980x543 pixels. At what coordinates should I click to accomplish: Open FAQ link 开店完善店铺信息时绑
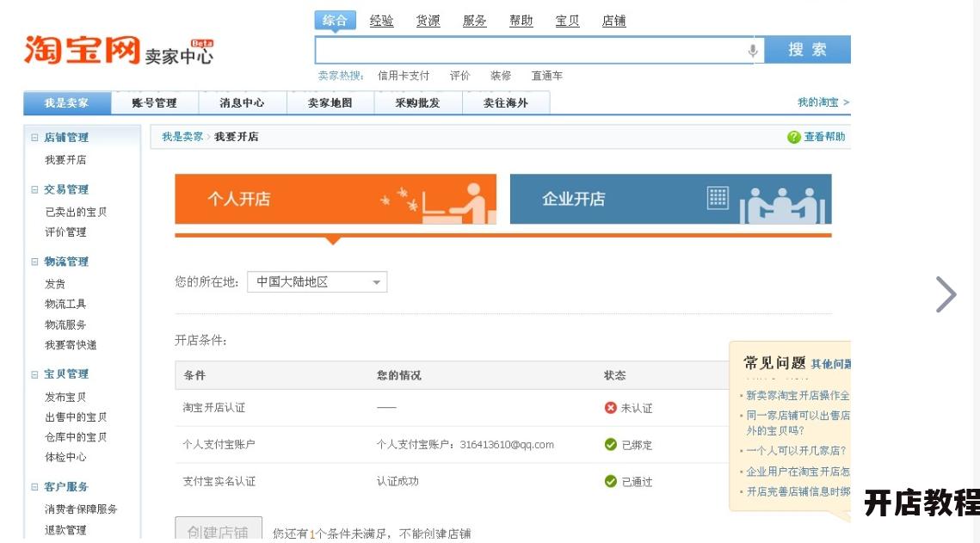tap(798, 491)
